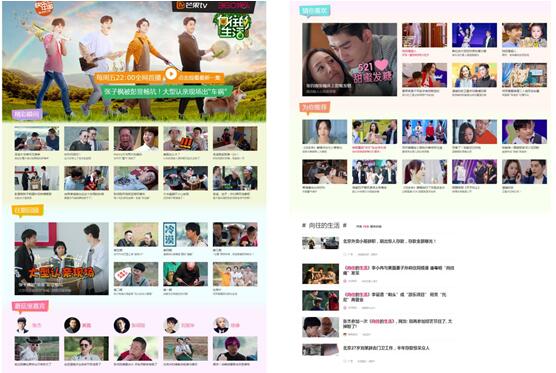Click the yellow speech-bubble section tag
This screenshot has width=556, height=373.
coord(27,210)
